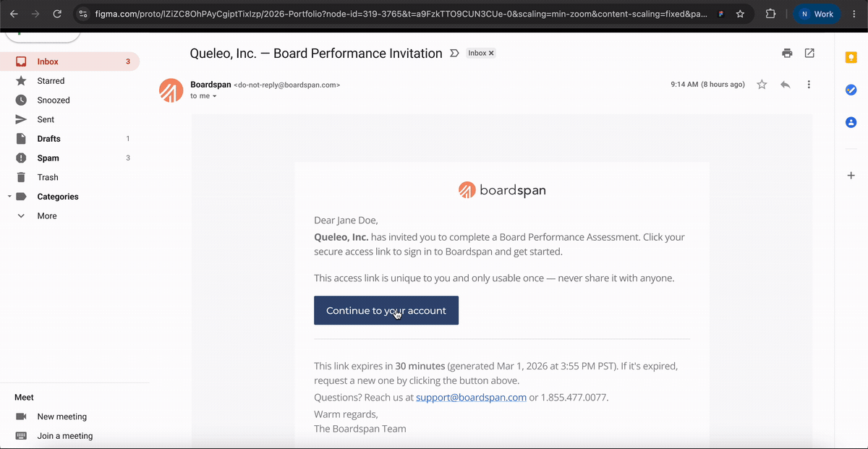This screenshot has width=868, height=449.
Task: Click Join a meeting
Action: click(x=65, y=436)
